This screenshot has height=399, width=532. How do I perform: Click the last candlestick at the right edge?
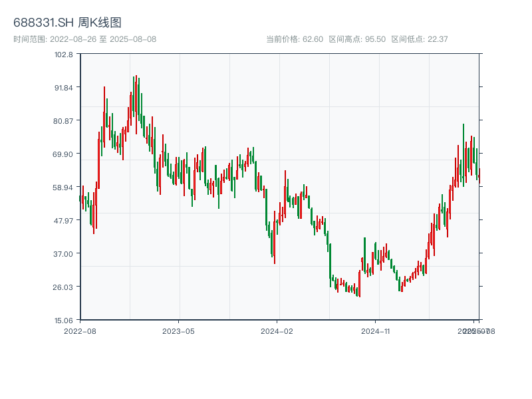[x=479, y=176]
